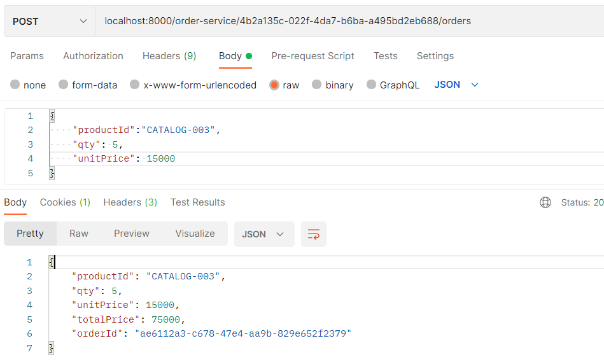Image resolution: width=604 pixels, height=364 pixels.
Task: Click the totalPrice 75000 line in response
Action: (129, 319)
